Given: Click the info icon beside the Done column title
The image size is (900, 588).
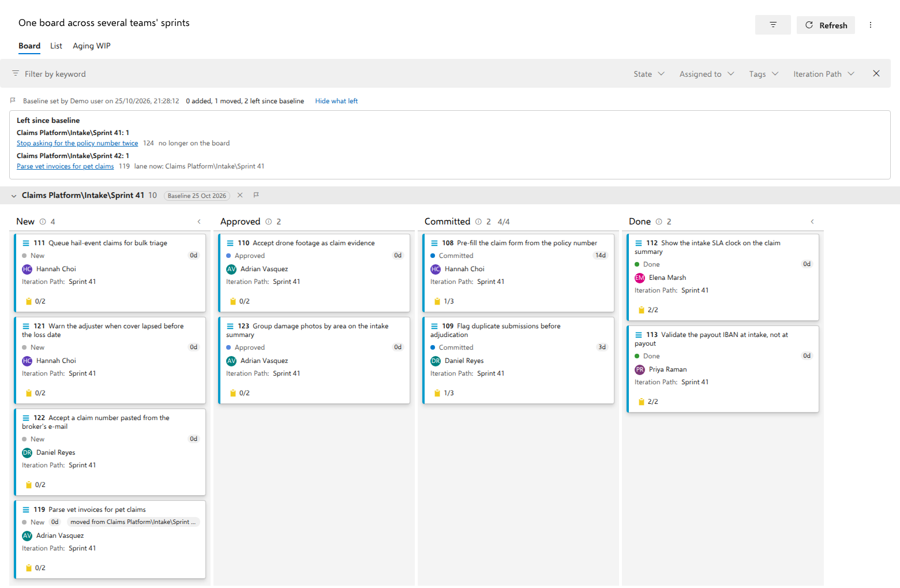Looking at the screenshot, I should (x=659, y=222).
